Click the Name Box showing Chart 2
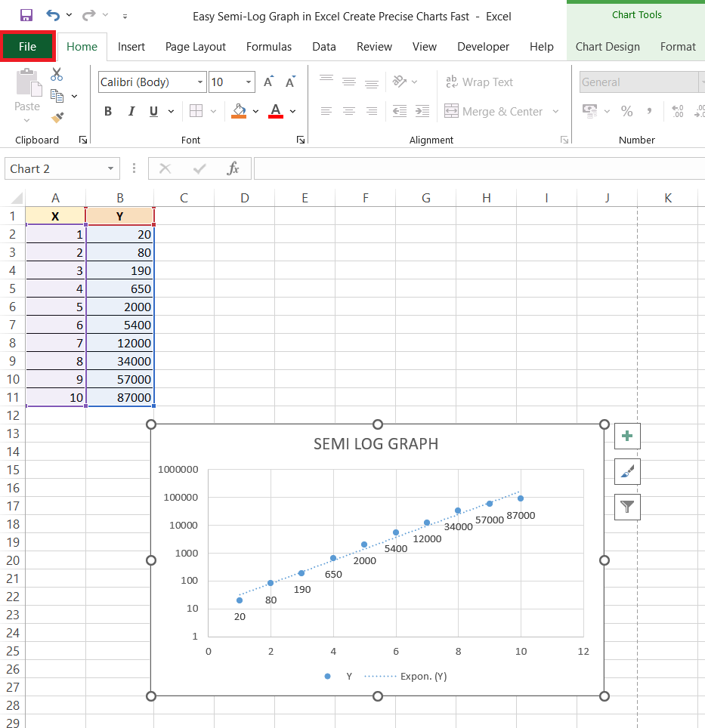The image size is (705, 728). click(x=53, y=168)
